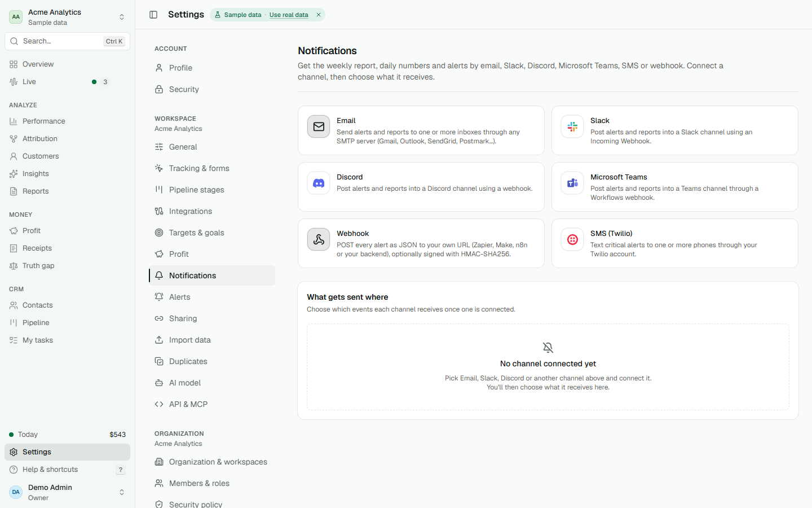The width and height of the screenshot is (812, 508).
Task: Click the My tasks list icon
Action: coord(14,340)
